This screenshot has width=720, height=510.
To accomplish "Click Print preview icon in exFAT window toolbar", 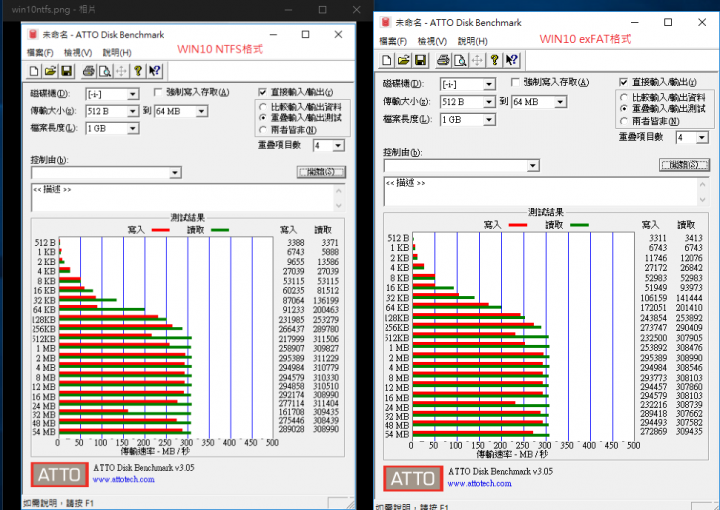I will (460, 60).
